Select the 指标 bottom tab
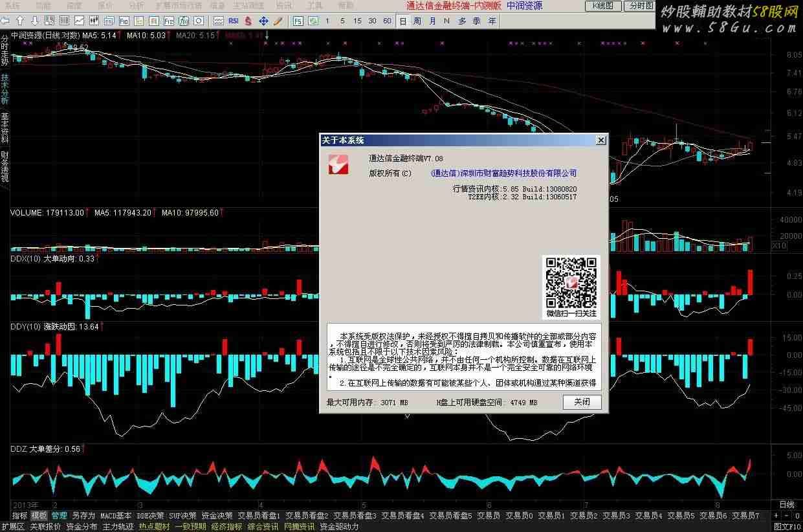 pos(20,516)
